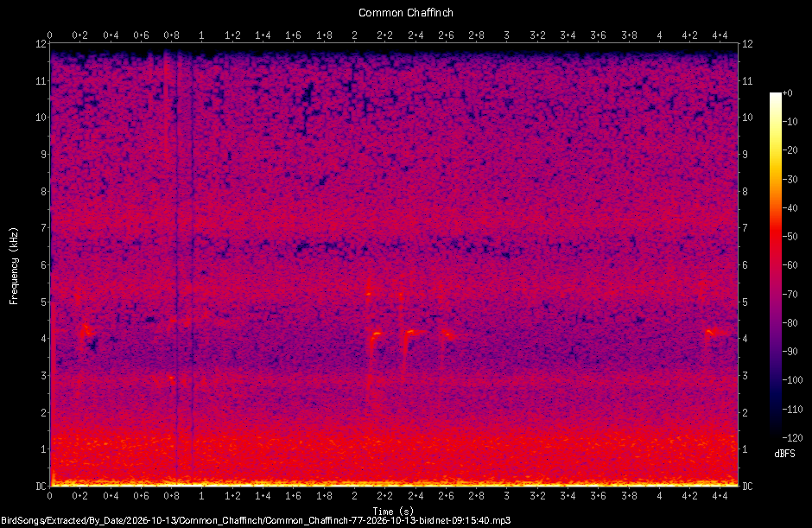Click the dBFS color gradient bar
The width and height of the screenshot is (812, 528).
pyautogui.click(x=775, y=264)
